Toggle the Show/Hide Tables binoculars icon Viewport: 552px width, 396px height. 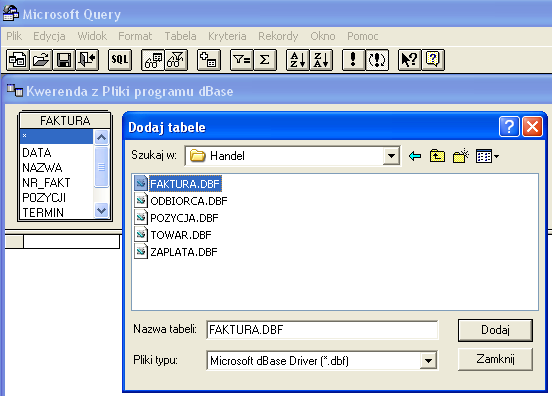152,60
